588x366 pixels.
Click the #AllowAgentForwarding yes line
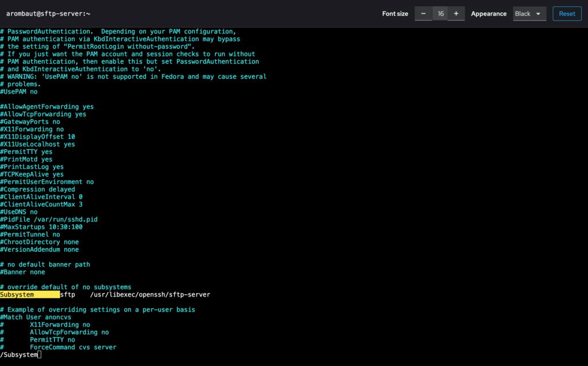coord(47,107)
